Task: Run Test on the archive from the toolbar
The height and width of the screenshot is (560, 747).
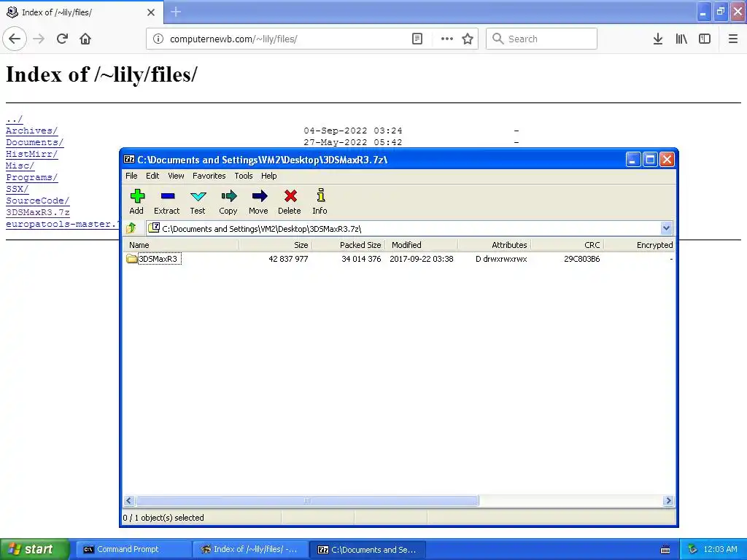Action: pyautogui.click(x=198, y=202)
